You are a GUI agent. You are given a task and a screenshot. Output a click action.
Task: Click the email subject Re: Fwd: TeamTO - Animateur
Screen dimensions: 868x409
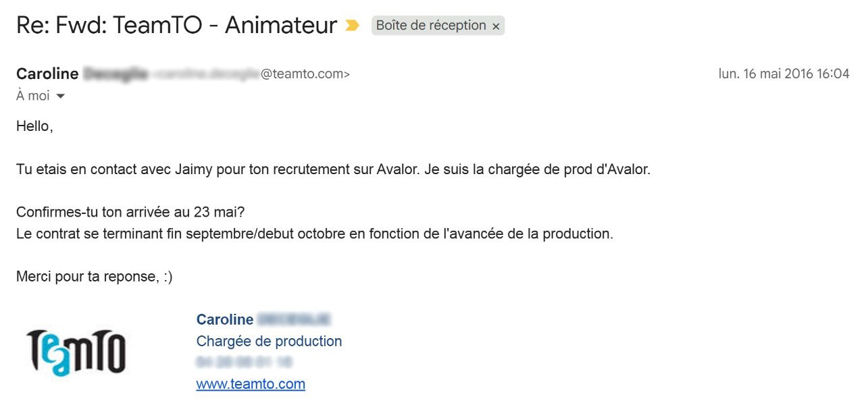[x=176, y=26]
